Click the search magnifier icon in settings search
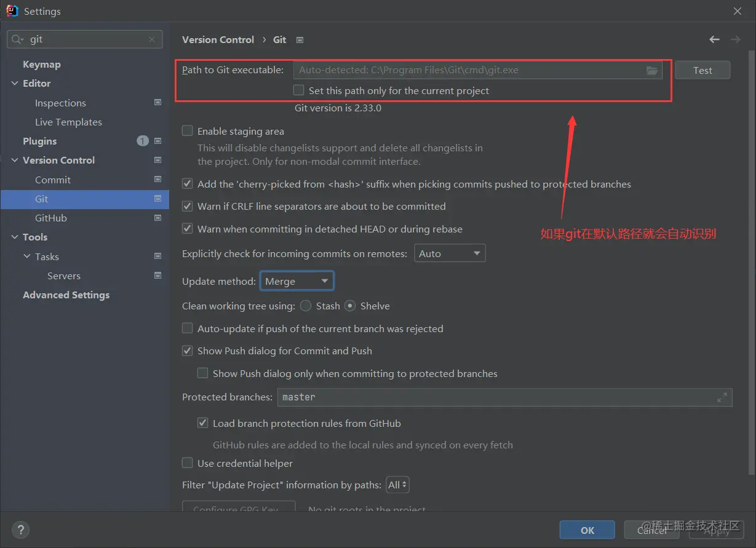This screenshot has height=548, width=756. [x=17, y=39]
